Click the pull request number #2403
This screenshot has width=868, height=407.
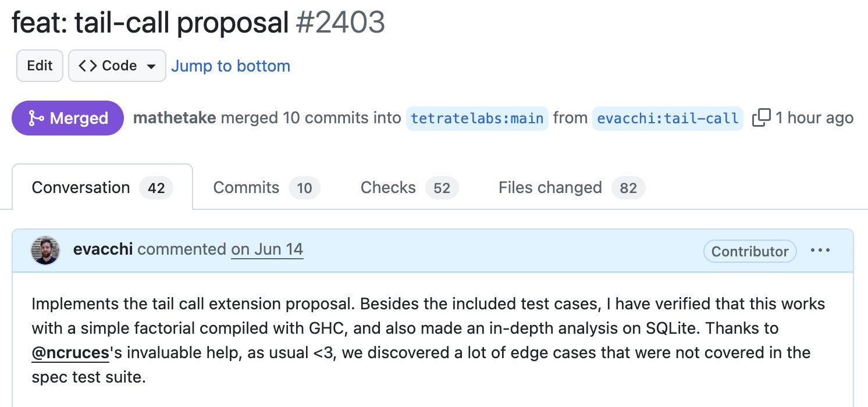coord(340,23)
